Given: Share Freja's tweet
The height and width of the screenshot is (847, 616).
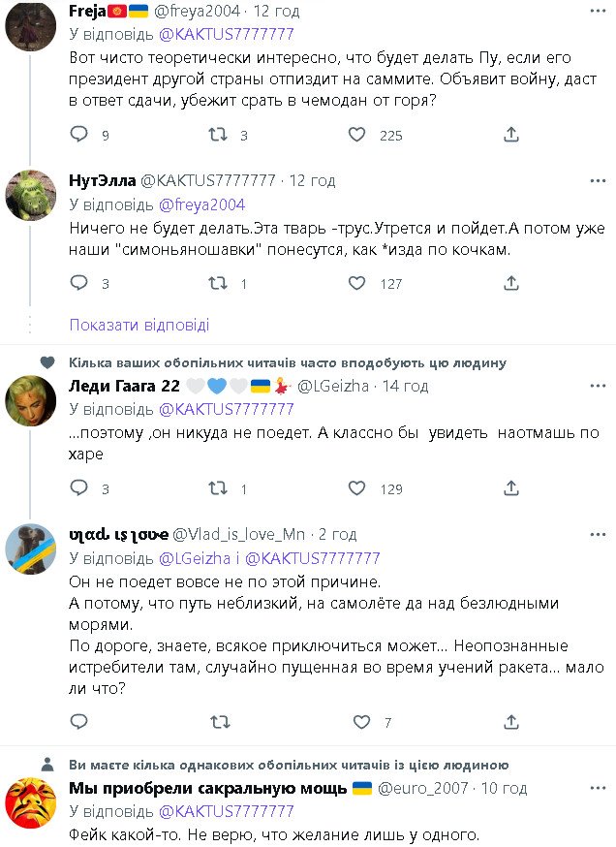Looking at the screenshot, I should pos(511,136).
